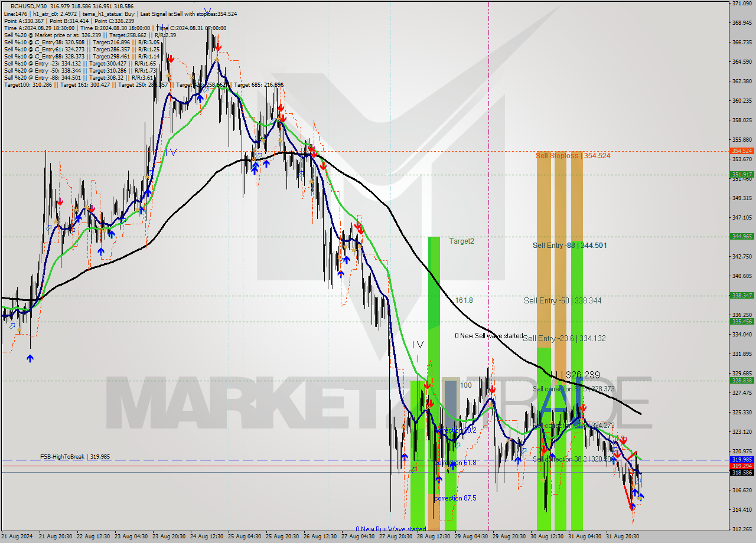Click the '30 Aug 12:30' time label
This screenshot has height=543, width=756.
click(547, 537)
